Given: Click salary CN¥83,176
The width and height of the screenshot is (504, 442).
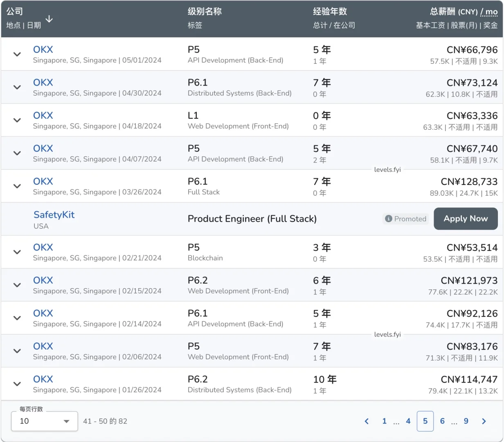Looking at the screenshot, I should [x=472, y=347].
